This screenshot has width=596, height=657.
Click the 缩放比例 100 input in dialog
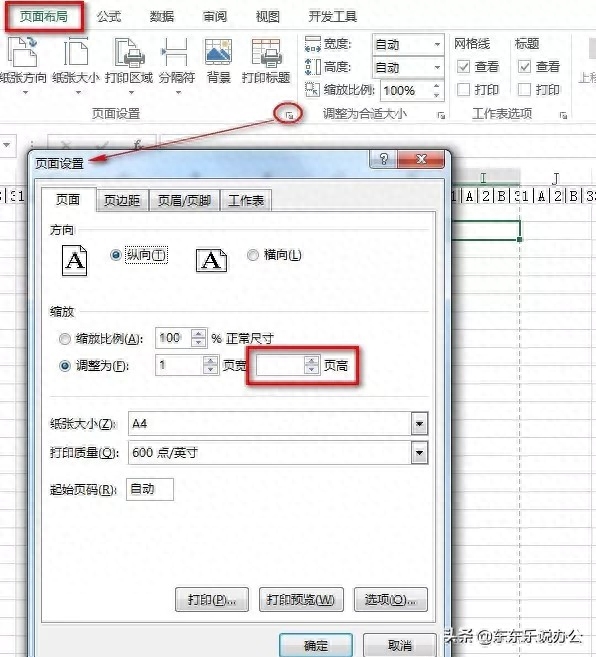point(173,338)
